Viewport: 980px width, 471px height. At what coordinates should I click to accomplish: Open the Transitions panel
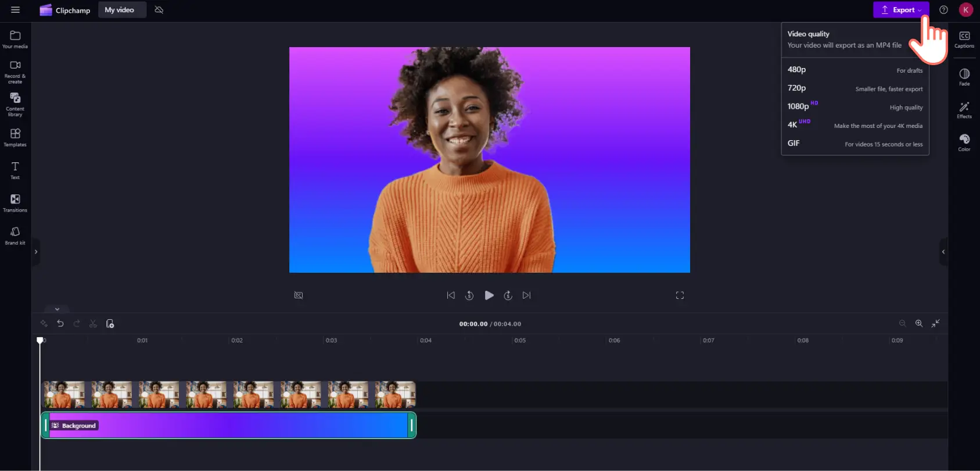15,203
